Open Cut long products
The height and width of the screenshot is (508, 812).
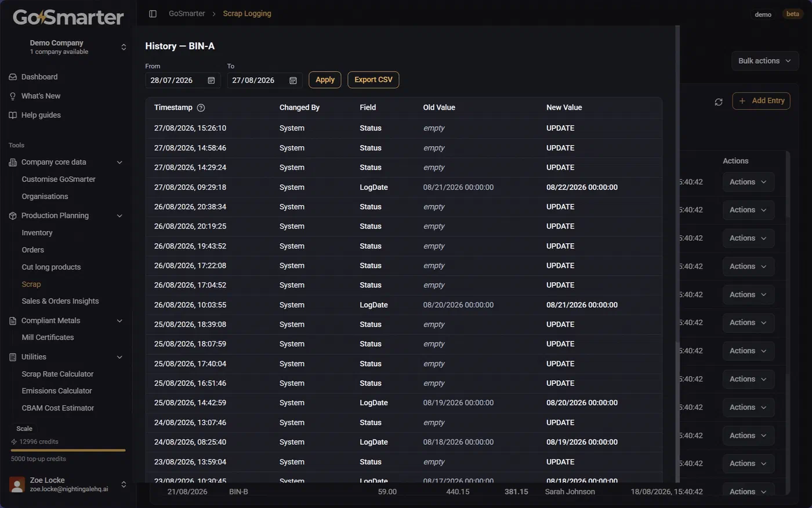point(51,267)
